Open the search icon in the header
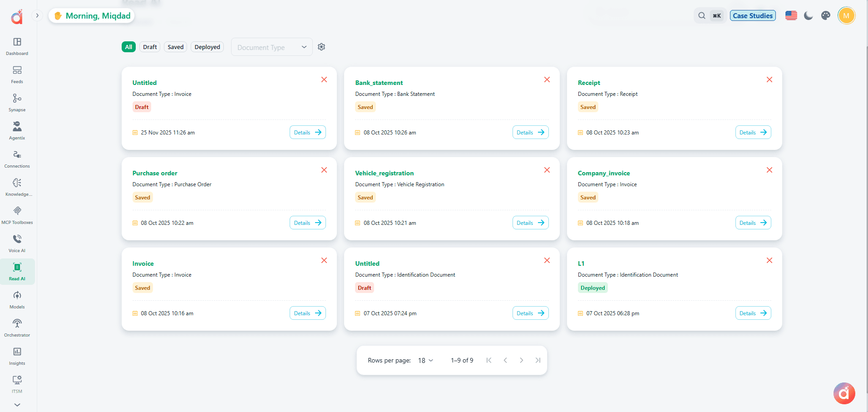868x412 pixels. point(702,15)
